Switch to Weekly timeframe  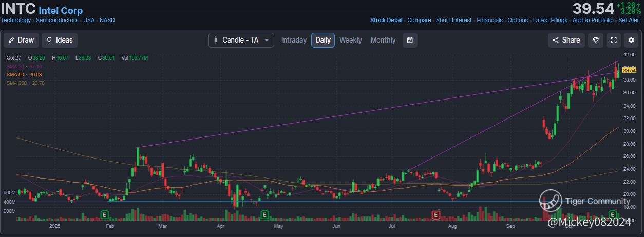[351, 40]
